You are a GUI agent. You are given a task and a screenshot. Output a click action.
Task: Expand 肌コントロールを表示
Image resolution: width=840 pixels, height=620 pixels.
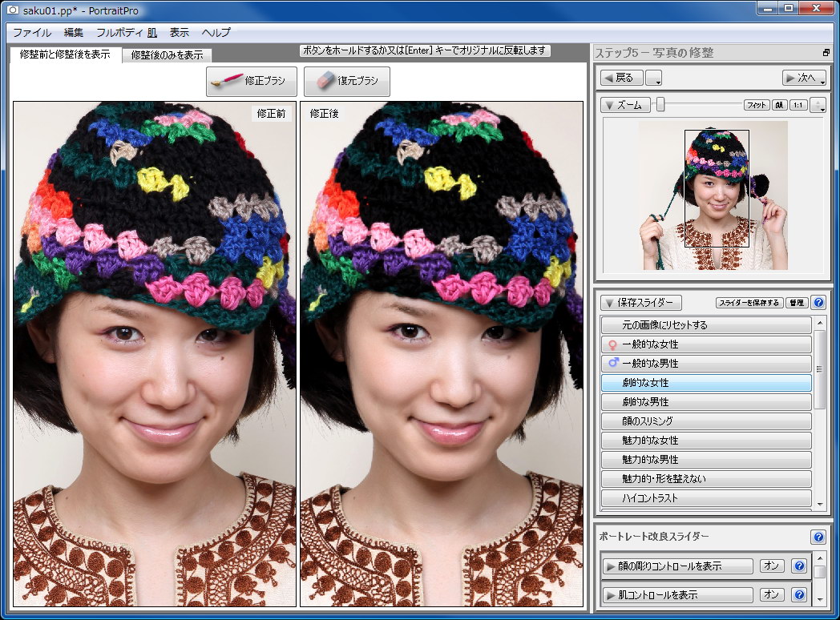677,594
